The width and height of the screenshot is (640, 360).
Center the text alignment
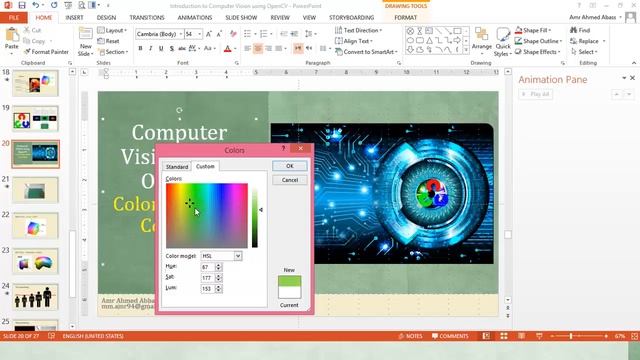(258, 49)
